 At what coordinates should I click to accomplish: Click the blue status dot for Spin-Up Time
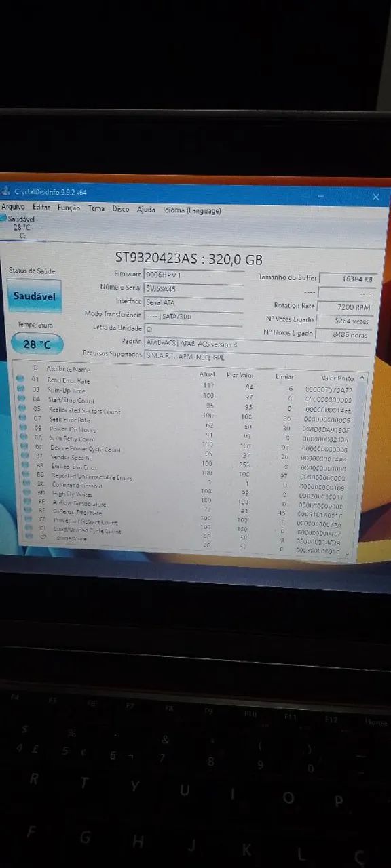click(20, 389)
